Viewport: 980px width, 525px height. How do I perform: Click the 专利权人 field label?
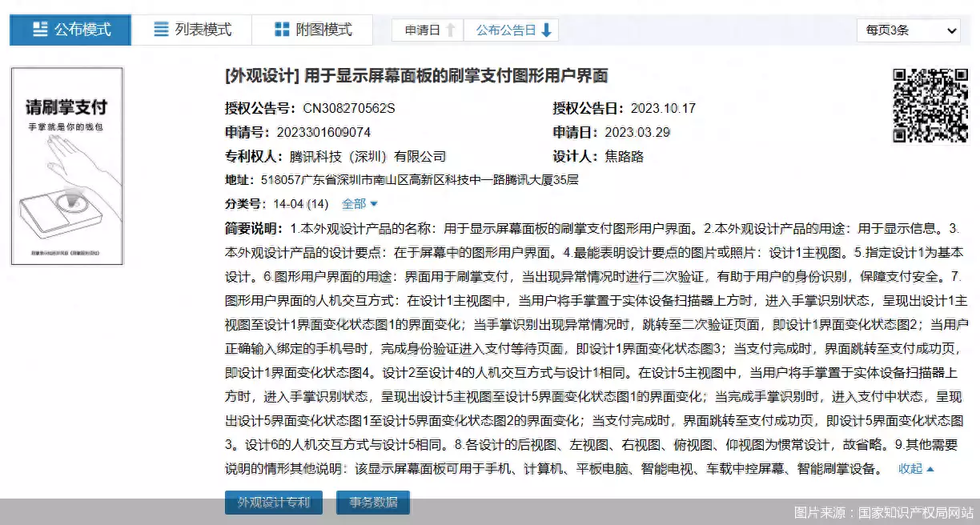[254, 156]
